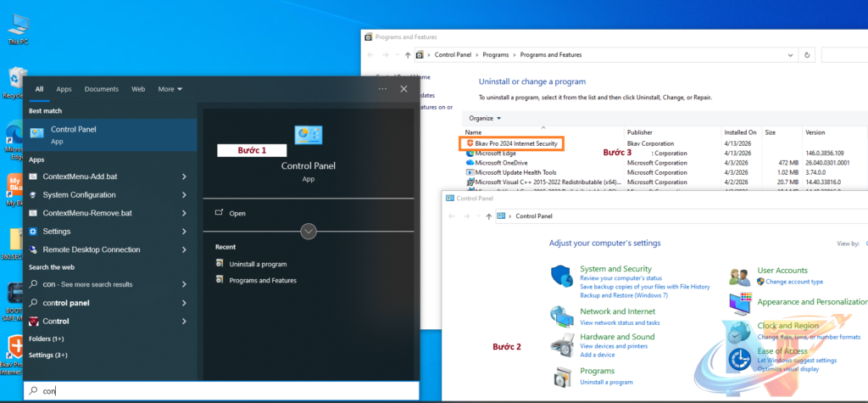Switch to the Documents search tab
The width and height of the screenshot is (868, 403).
pyautogui.click(x=102, y=89)
